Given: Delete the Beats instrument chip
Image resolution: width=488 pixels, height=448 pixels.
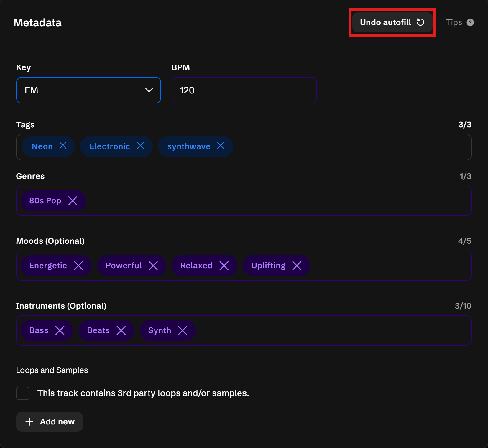Looking at the screenshot, I should (121, 331).
